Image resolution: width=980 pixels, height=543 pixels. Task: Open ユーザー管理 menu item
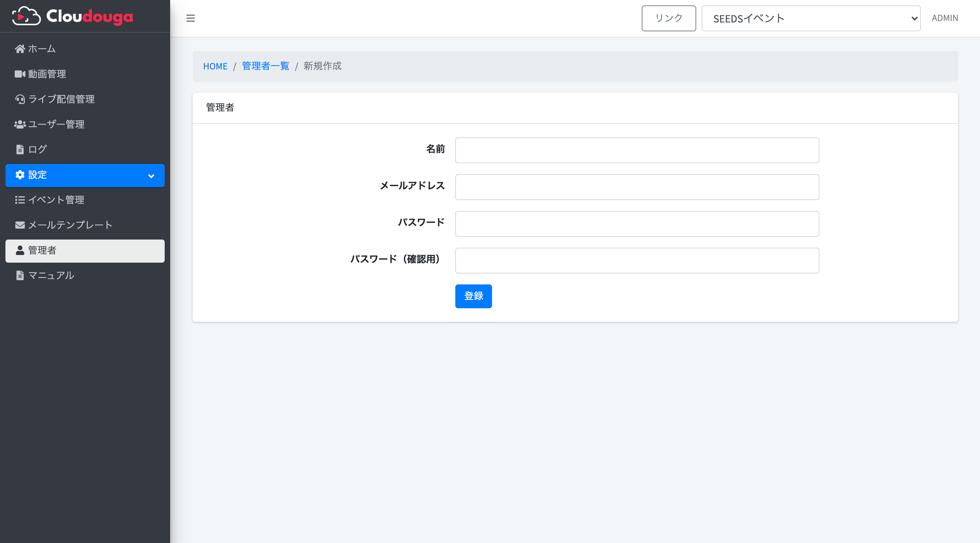tap(85, 124)
